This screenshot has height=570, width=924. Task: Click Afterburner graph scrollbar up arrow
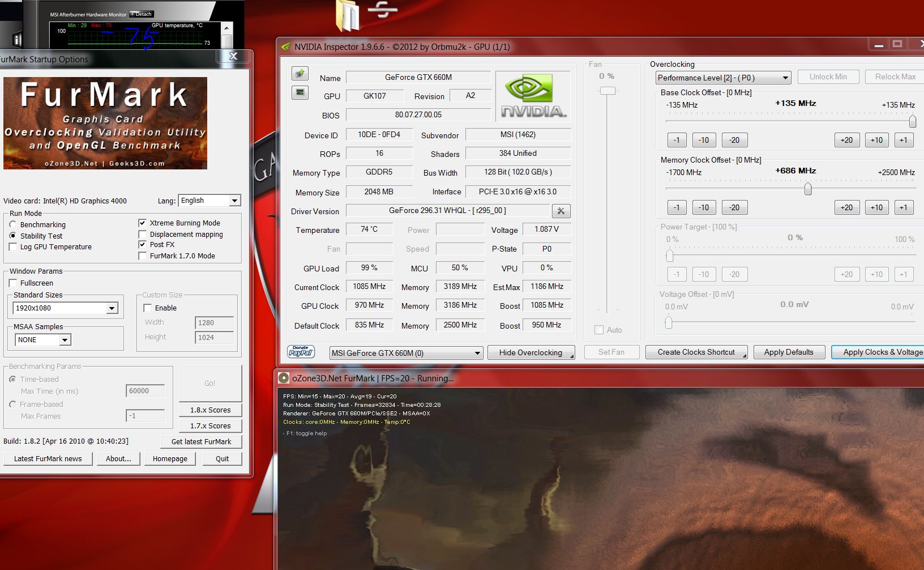click(x=227, y=28)
